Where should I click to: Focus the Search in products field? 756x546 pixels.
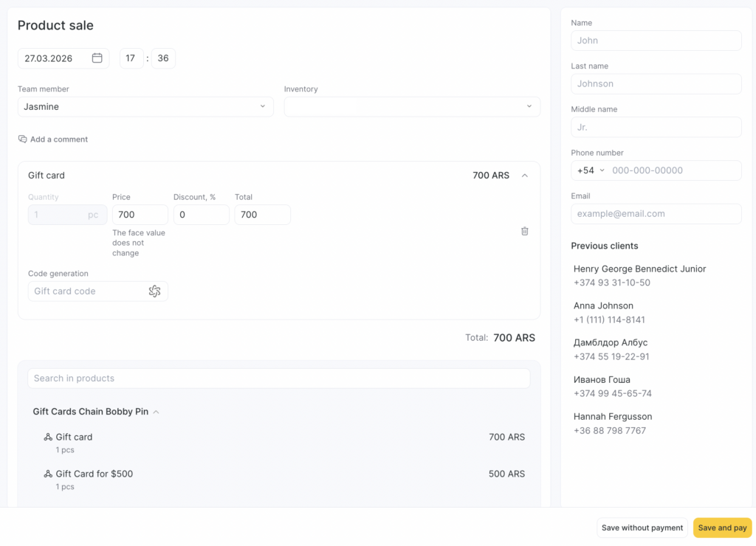point(279,379)
